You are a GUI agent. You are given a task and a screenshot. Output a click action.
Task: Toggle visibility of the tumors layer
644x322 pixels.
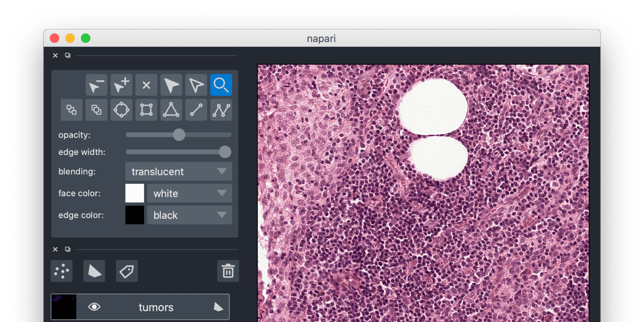(x=94, y=307)
